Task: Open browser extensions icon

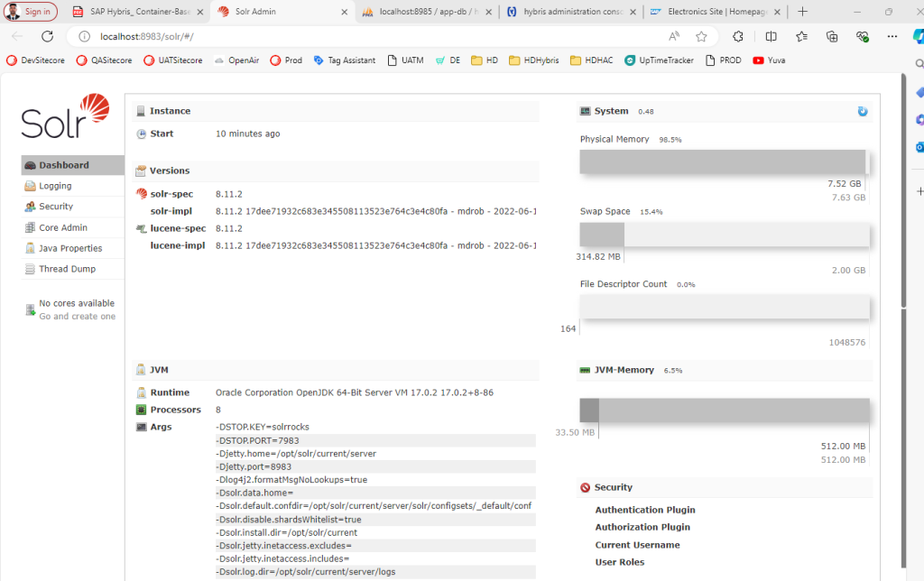Action: (738, 37)
